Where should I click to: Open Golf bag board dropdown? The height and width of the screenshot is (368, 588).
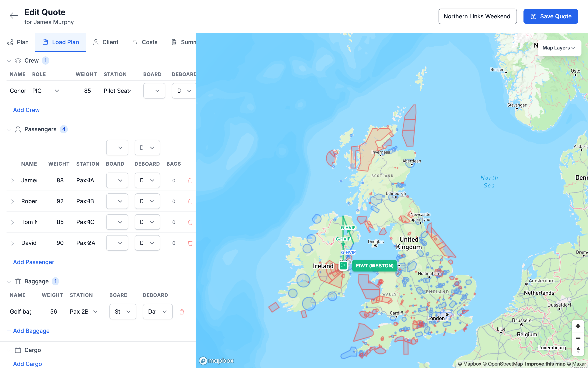coord(123,312)
